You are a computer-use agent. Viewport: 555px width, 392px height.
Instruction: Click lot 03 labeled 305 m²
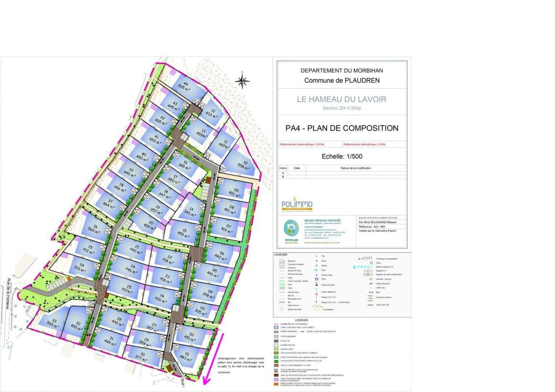coord(200,310)
